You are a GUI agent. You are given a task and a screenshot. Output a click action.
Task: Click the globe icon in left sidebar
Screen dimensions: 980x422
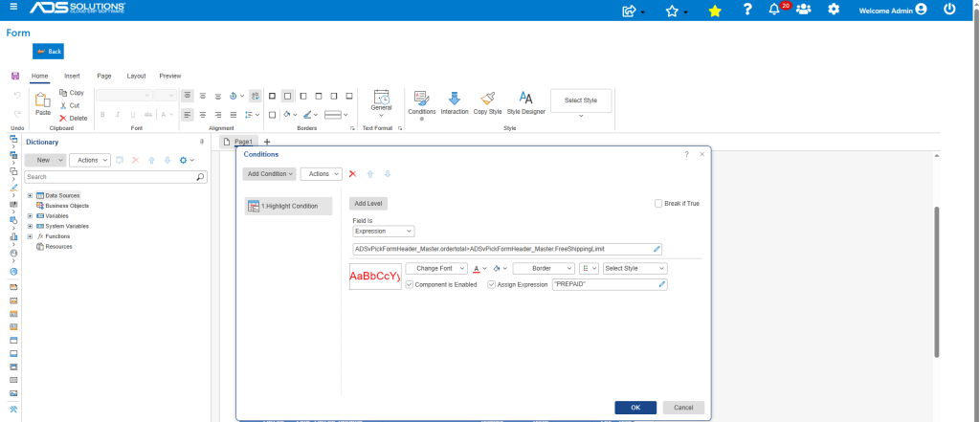(x=13, y=272)
